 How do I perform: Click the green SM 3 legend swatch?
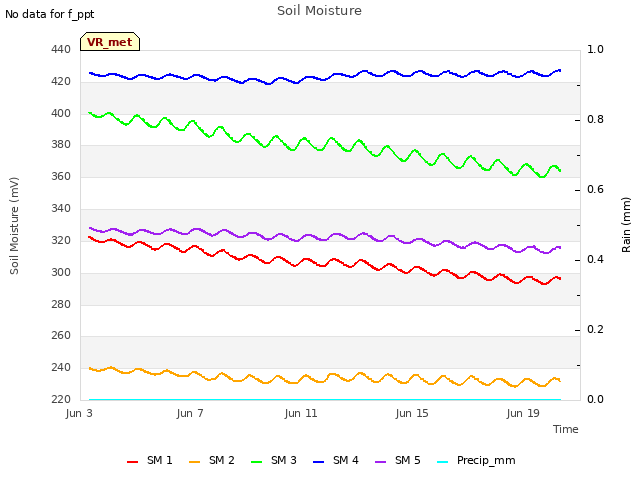[x=256, y=462]
